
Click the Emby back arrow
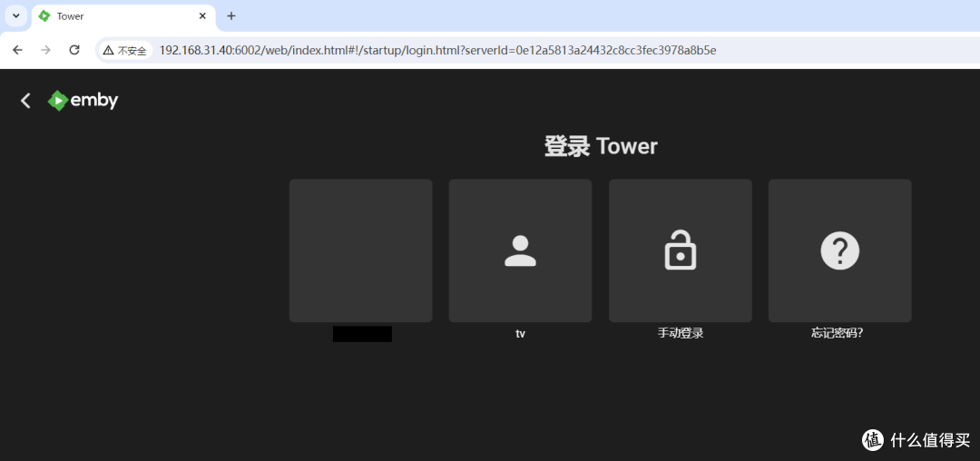tap(25, 101)
